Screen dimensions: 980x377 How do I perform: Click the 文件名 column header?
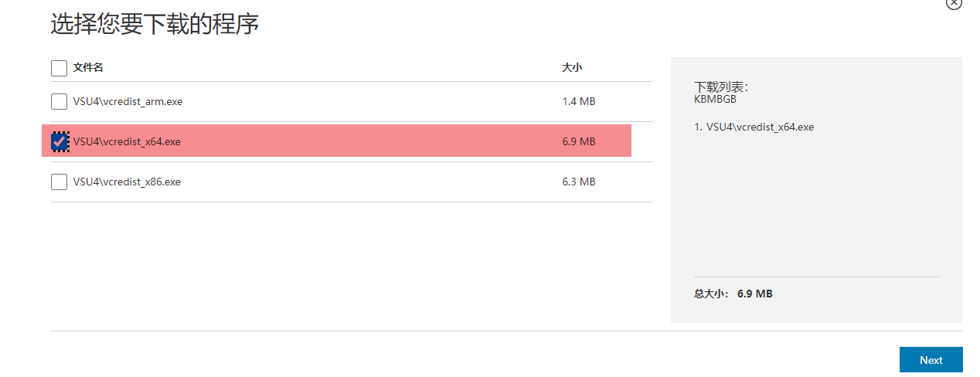pos(88,68)
